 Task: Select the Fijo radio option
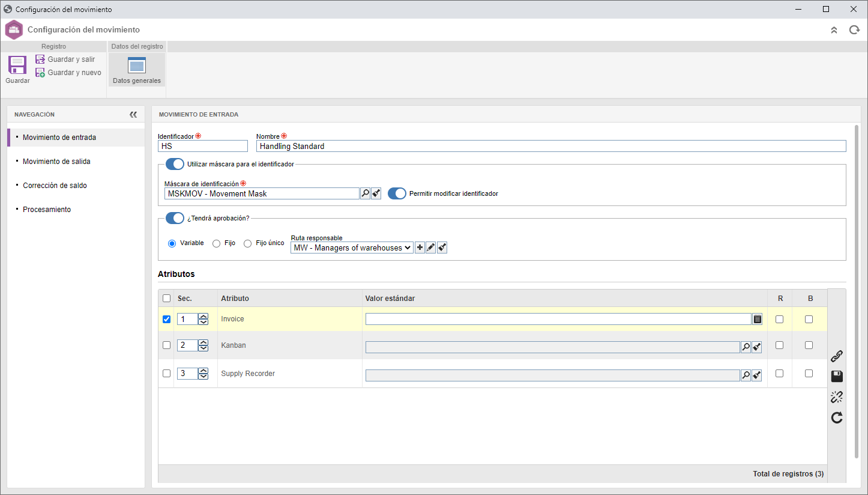coord(217,243)
